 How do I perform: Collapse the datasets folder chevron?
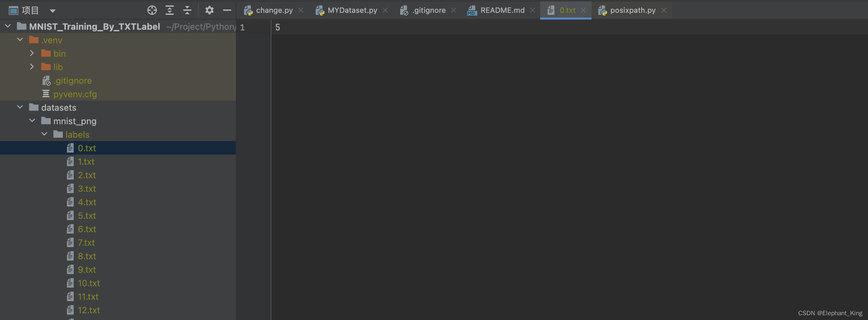point(20,107)
